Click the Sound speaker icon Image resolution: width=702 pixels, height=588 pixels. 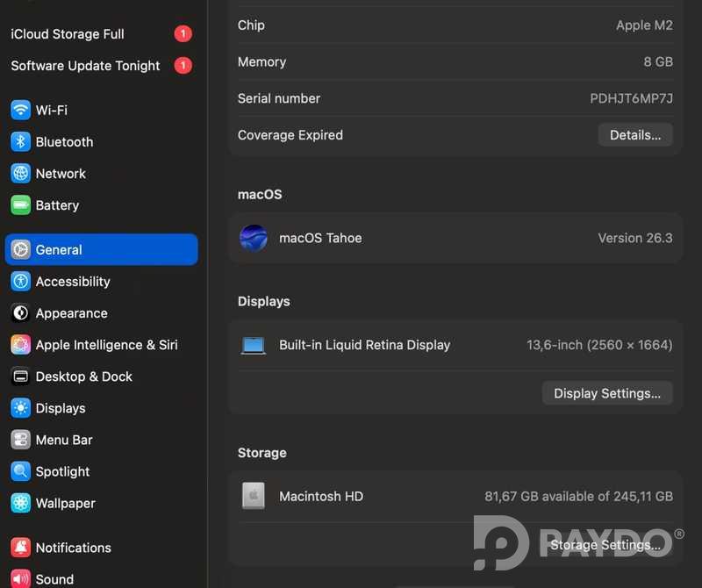pyautogui.click(x=20, y=579)
